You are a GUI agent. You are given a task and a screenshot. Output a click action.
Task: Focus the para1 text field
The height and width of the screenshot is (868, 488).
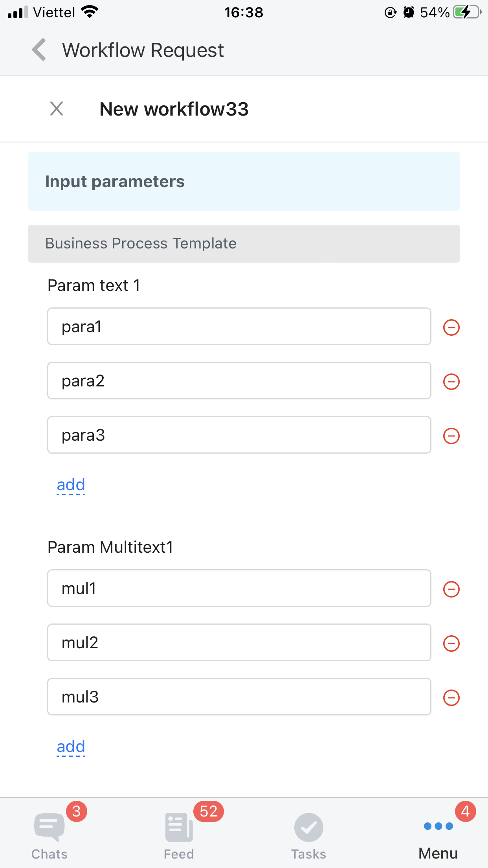pos(239,326)
